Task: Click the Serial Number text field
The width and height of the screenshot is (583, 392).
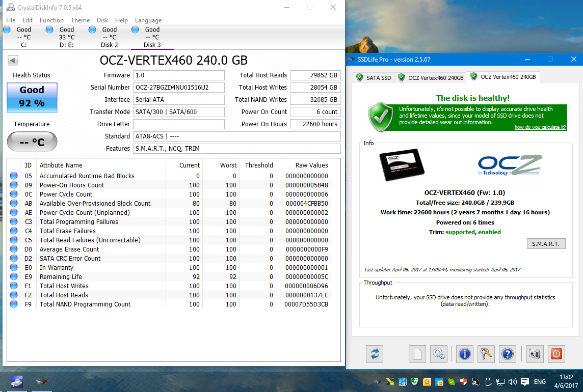Action: [x=178, y=88]
